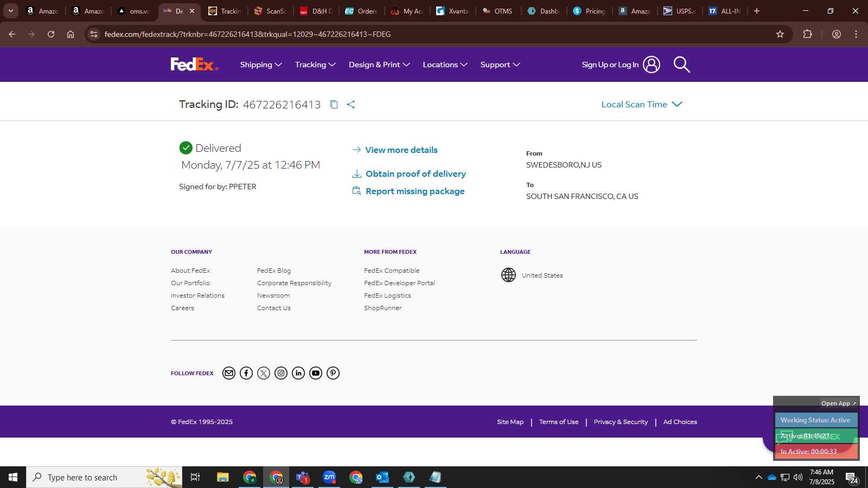Close the active FedEx browser tab
This screenshot has width=868, height=488.
pyautogui.click(x=192, y=11)
